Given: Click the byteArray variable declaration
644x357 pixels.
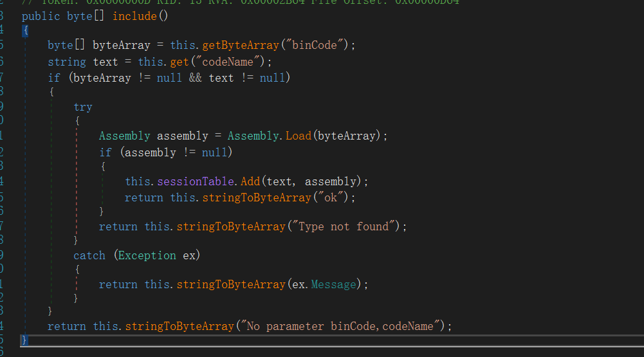Looking at the screenshot, I should [x=121, y=45].
